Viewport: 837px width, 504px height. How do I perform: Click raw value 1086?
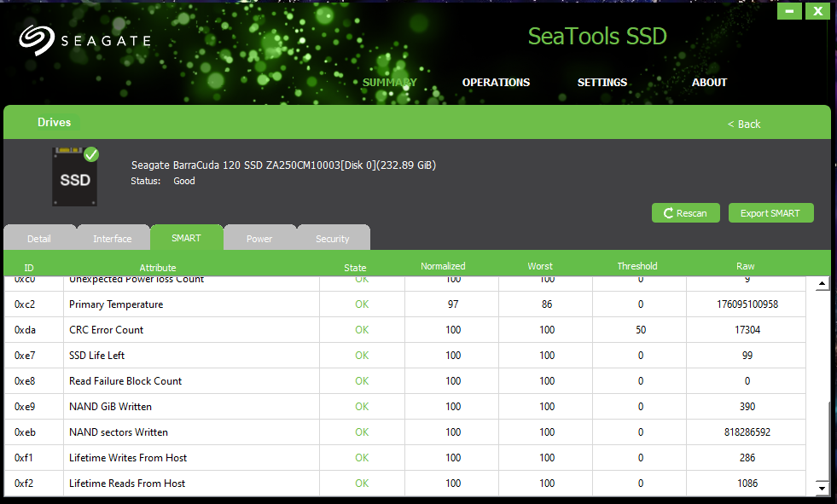pos(747,484)
